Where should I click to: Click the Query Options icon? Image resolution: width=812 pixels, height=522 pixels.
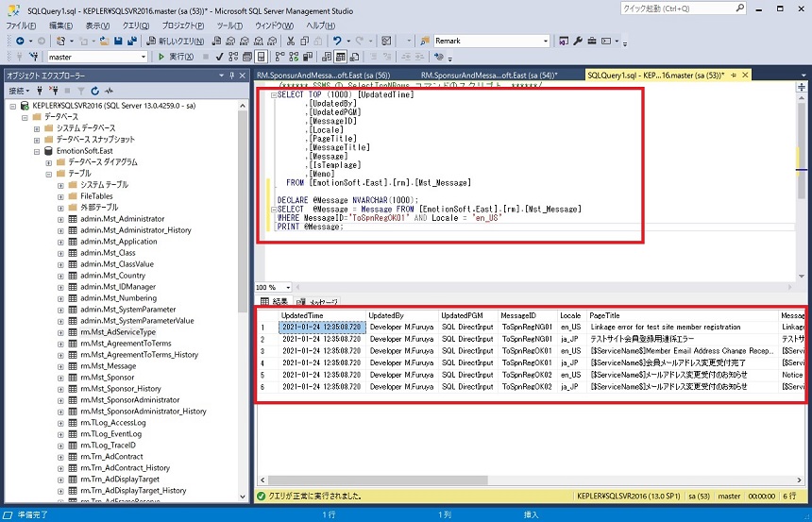247,57
